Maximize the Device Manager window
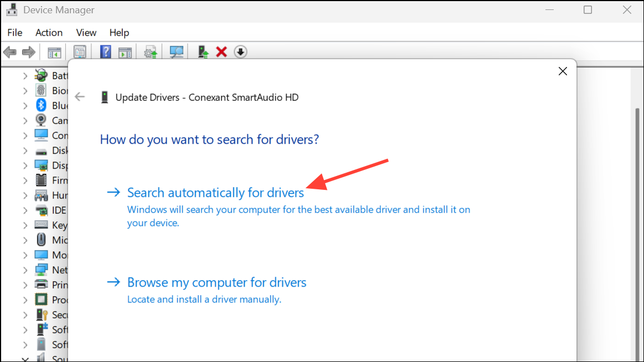This screenshot has height=362, width=644. click(x=588, y=10)
